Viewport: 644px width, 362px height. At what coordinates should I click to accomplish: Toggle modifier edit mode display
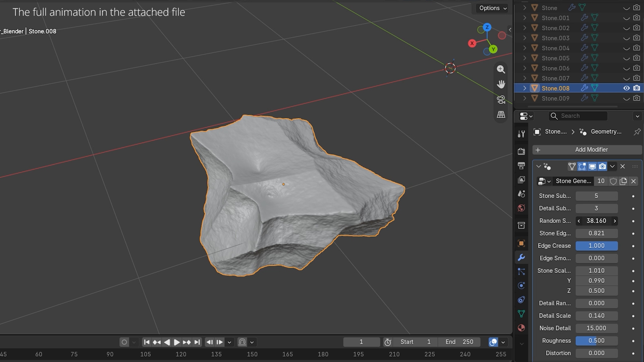pos(582,167)
